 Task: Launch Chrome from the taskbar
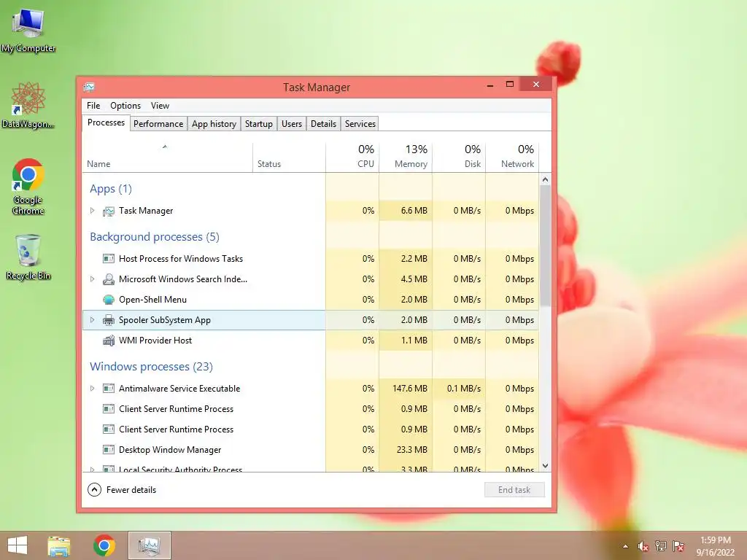104,545
